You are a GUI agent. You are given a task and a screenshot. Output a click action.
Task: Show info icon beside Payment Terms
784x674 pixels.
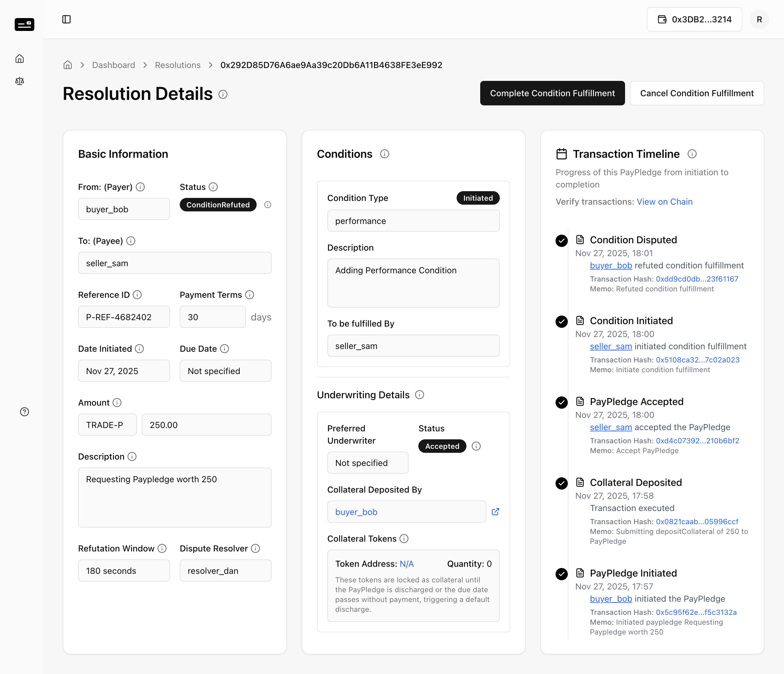coord(250,295)
